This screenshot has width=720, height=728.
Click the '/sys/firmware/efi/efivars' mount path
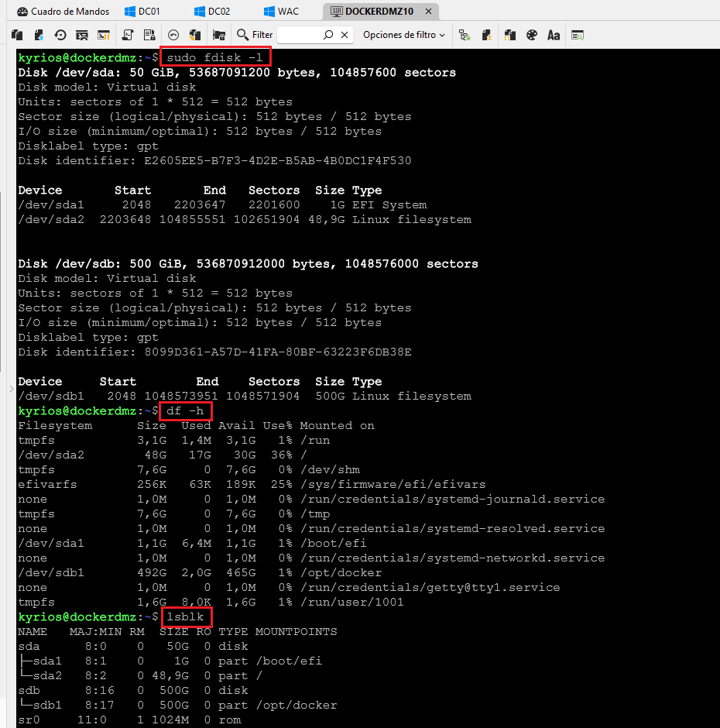[393, 484]
